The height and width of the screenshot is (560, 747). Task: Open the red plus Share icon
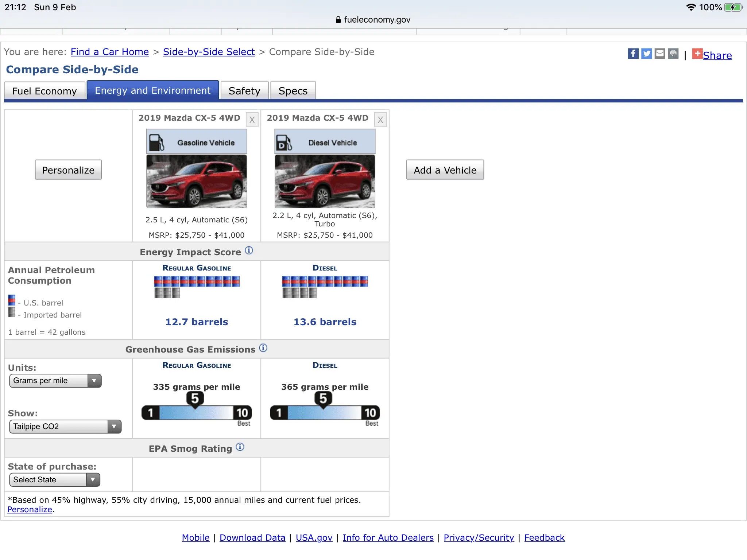(x=697, y=54)
